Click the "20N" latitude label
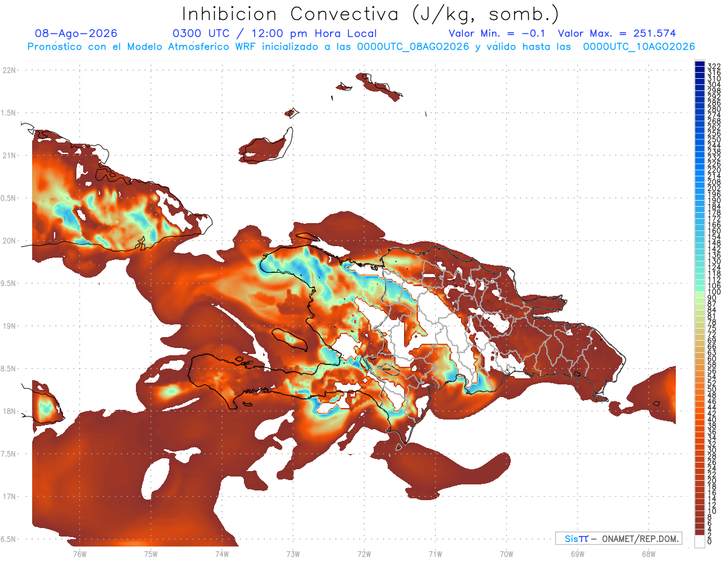 (9, 241)
